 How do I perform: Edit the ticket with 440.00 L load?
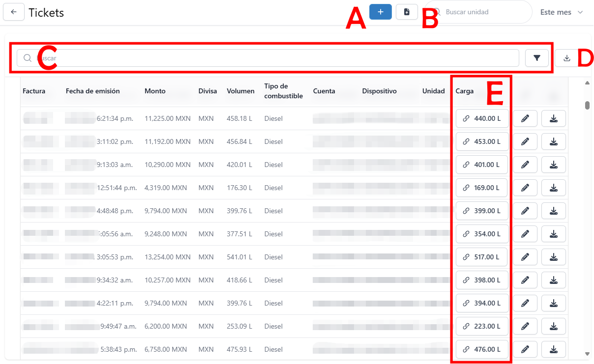click(x=525, y=118)
